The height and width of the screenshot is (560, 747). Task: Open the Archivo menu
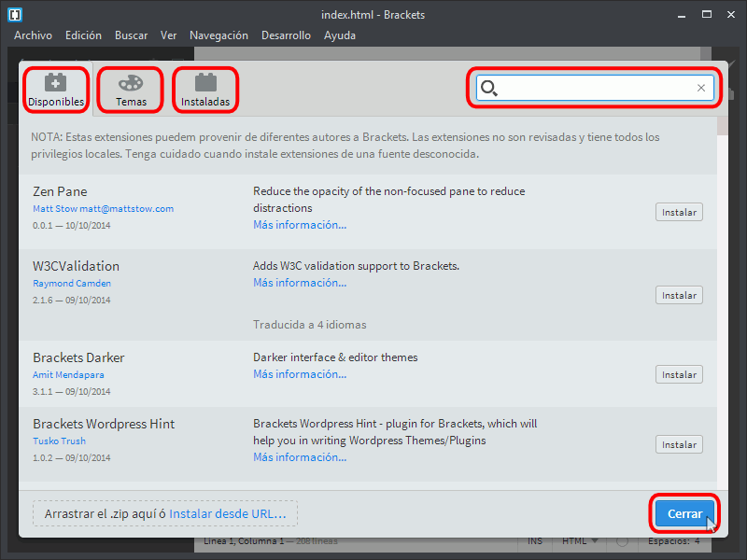point(33,35)
